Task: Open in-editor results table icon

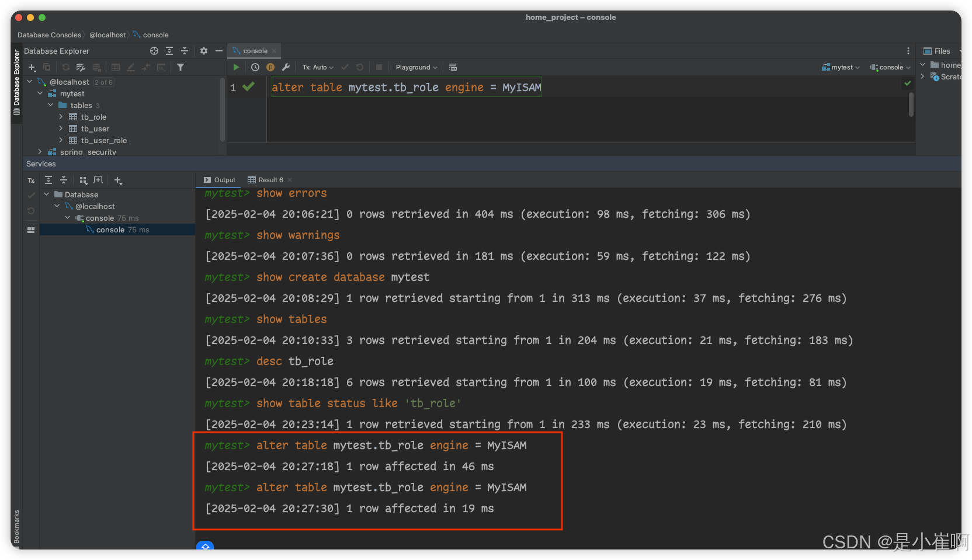Action: 453,67
